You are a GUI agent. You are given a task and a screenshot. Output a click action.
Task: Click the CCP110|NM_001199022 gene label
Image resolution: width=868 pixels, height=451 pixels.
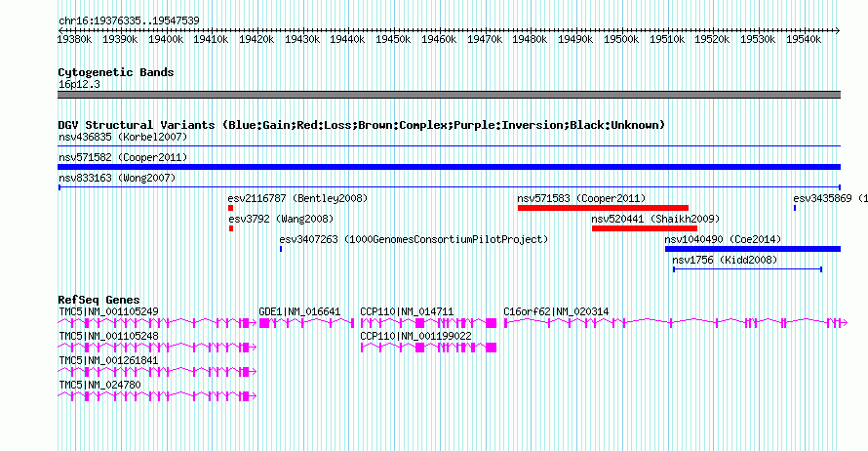point(415,337)
